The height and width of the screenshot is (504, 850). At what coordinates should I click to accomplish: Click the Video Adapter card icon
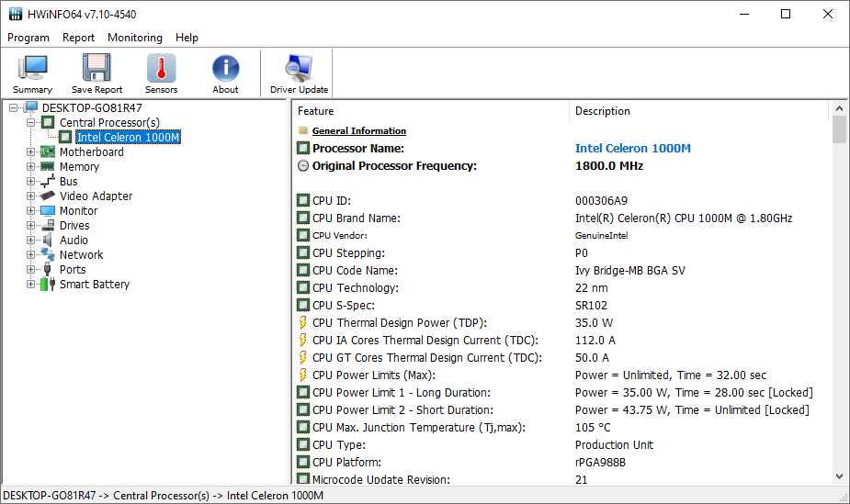coord(48,196)
